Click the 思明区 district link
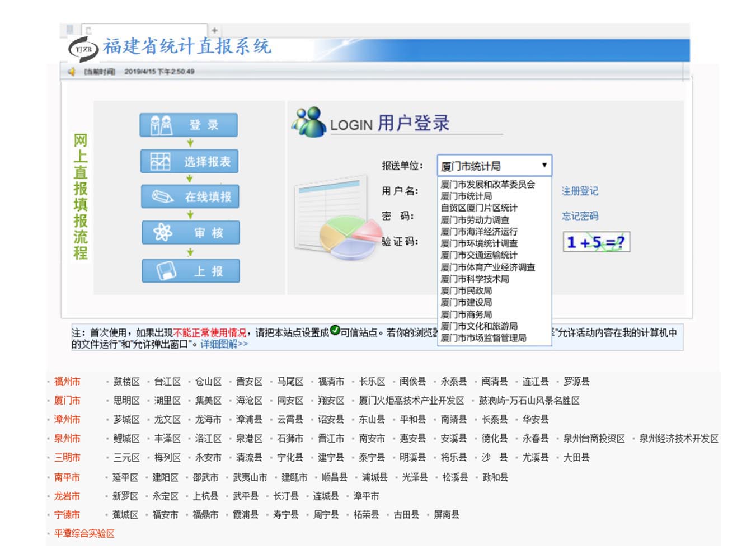This screenshot has width=756, height=554. tap(126, 401)
